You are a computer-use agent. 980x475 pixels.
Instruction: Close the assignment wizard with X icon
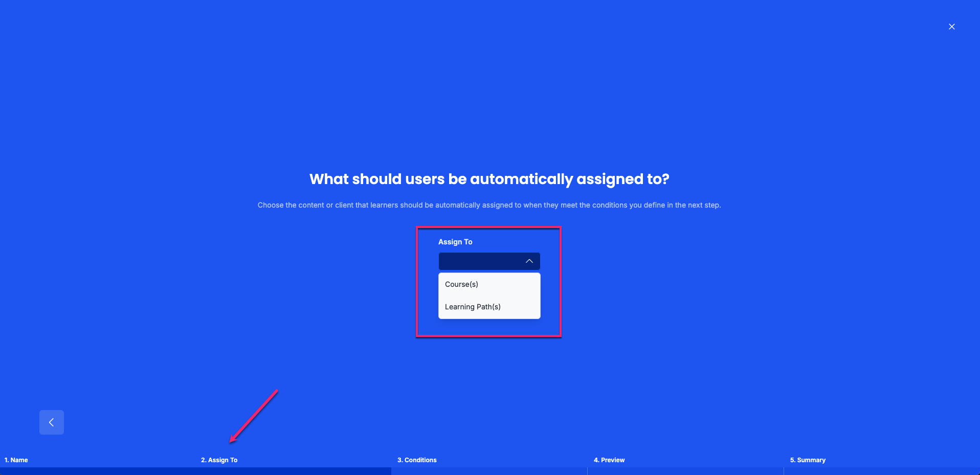[x=952, y=27]
